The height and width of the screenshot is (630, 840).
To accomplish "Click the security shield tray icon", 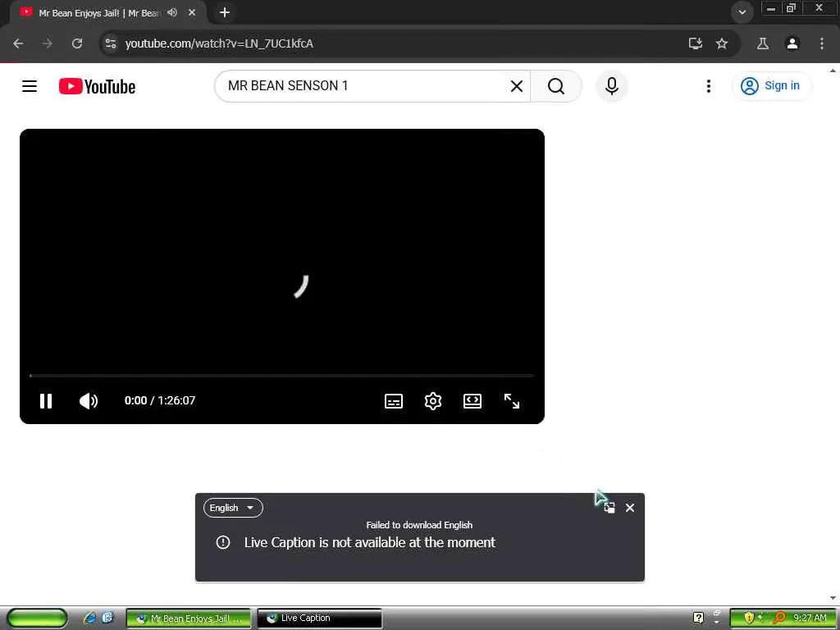I will (x=749, y=619).
